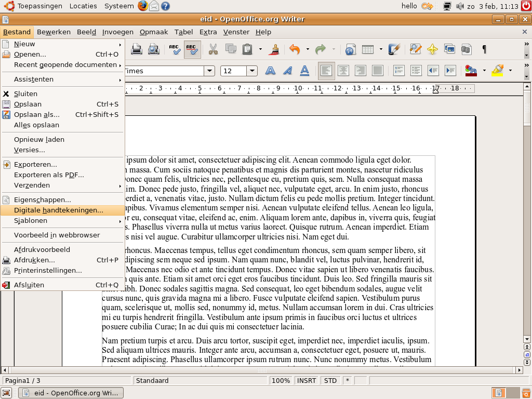Apply the yellow Highlighting color swatch

(x=498, y=71)
